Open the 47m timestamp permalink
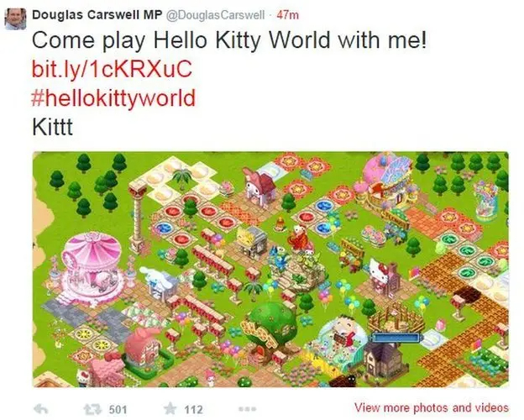Image resolution: width=524 pixels, height=420 pixels. click(x=288, y=15)
